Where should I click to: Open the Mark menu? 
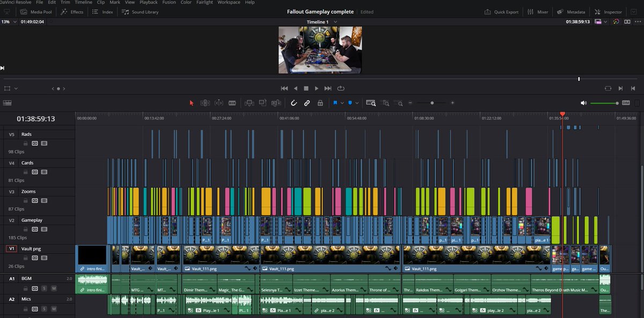(x=115, y=3)
